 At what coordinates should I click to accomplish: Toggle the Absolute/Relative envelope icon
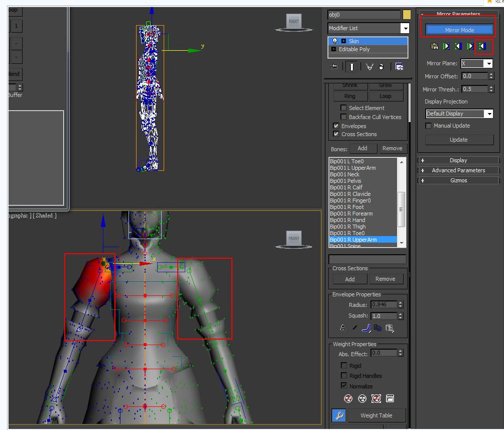(x=343, y=328)
